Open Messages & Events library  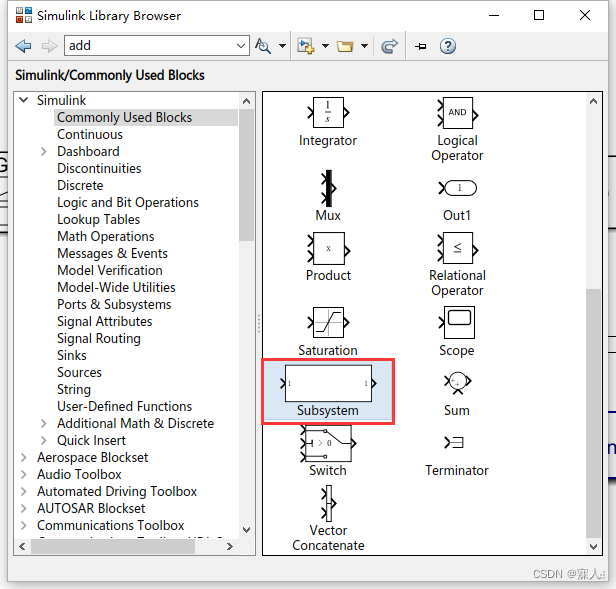point(112,253)
